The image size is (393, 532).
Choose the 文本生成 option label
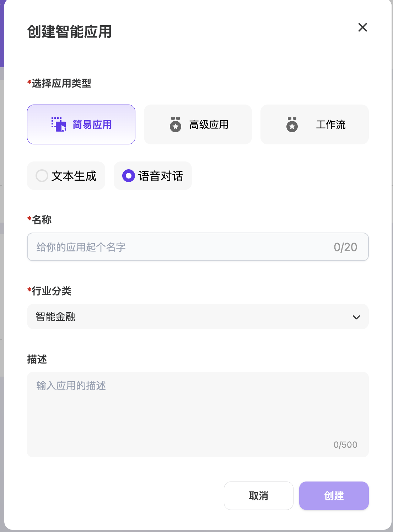[74, 176]
